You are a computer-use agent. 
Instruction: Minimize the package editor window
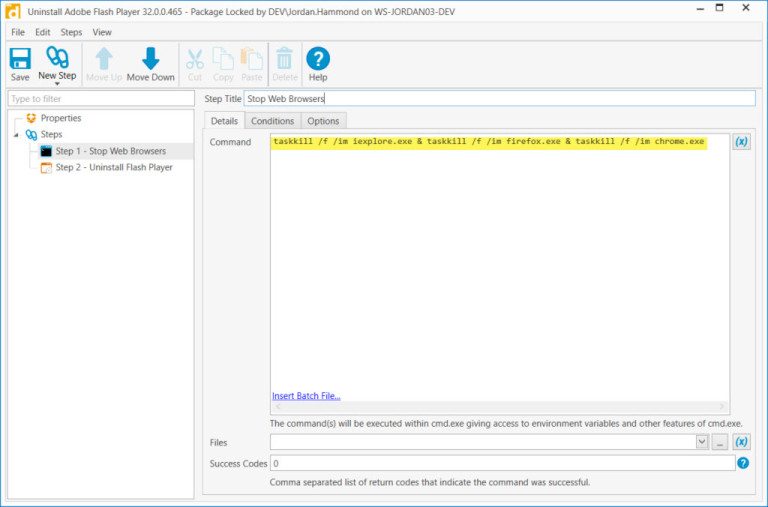coord(700,8)
